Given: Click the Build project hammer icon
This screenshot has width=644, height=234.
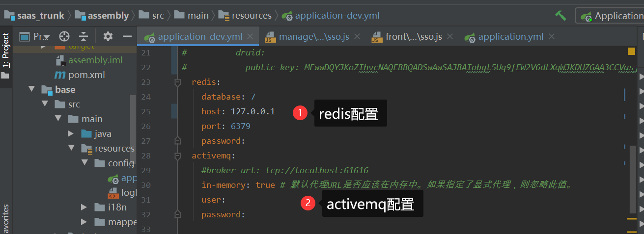Looking at the screenshot, I should (560, 15).
